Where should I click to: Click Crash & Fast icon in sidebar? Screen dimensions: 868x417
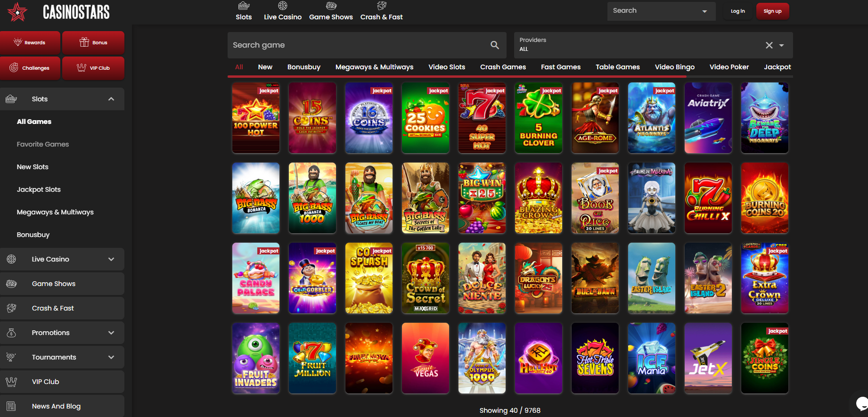(11, 308)
